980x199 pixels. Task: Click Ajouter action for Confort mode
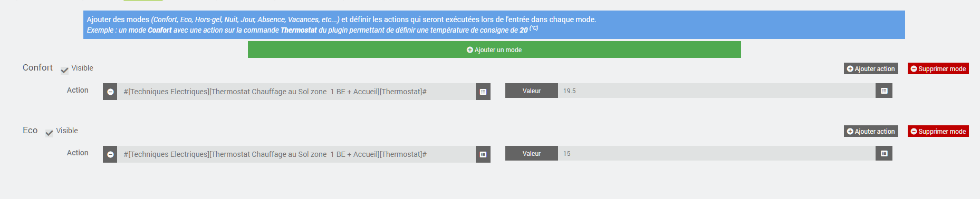pyautogui.click(x=871, y=68)
